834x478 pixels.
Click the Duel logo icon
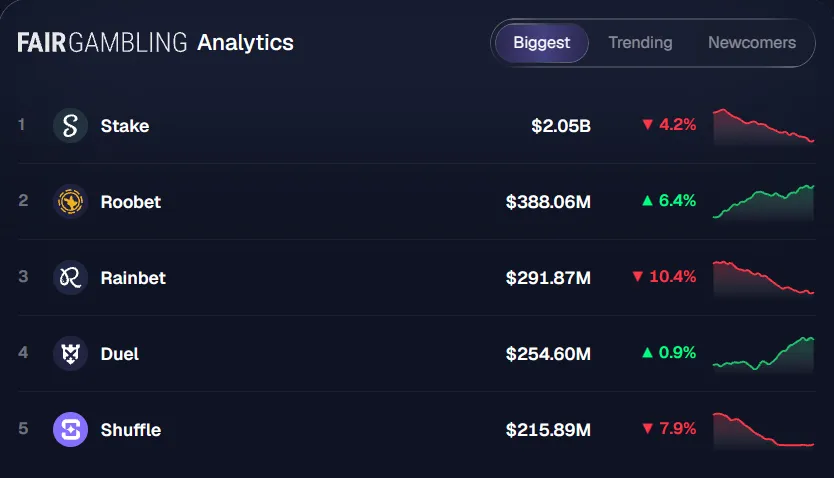pyautogui.click(x=70, y=354)
